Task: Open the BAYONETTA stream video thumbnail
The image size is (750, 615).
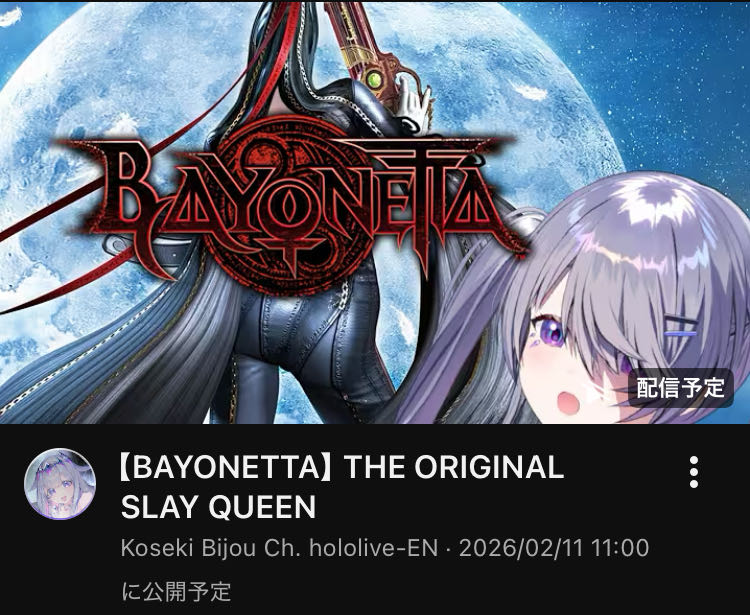Action: [375, 212]
